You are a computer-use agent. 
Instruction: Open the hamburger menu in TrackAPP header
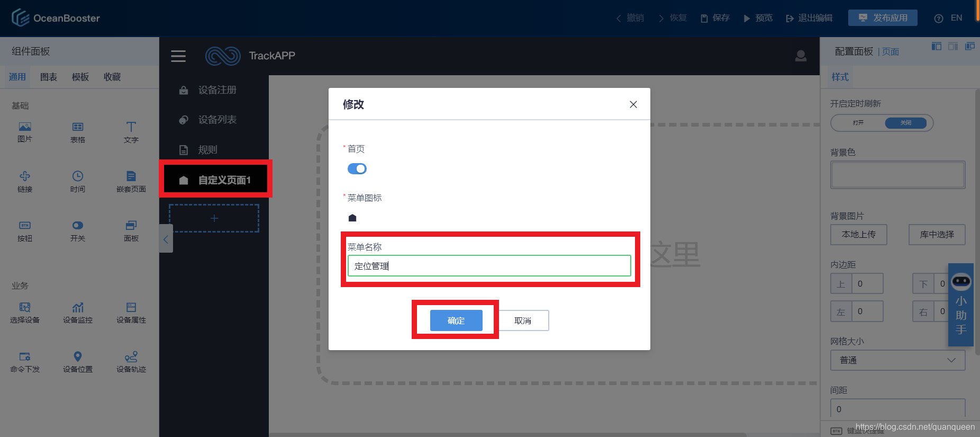(x=178, y=56)
